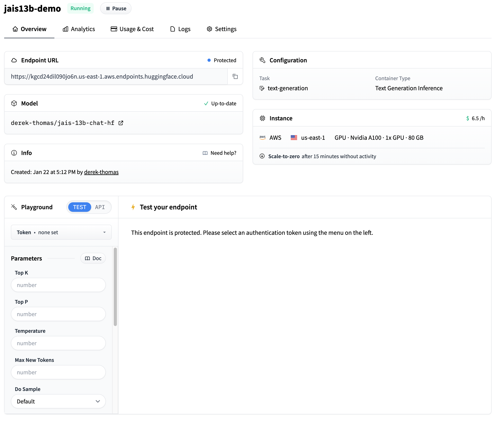Open the Parameters Doc button

tap(93, 258)
